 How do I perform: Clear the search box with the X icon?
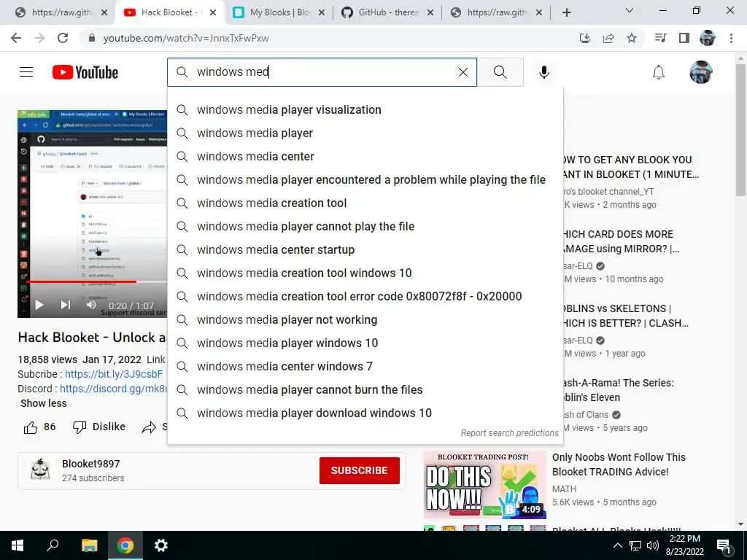point(462,72)
